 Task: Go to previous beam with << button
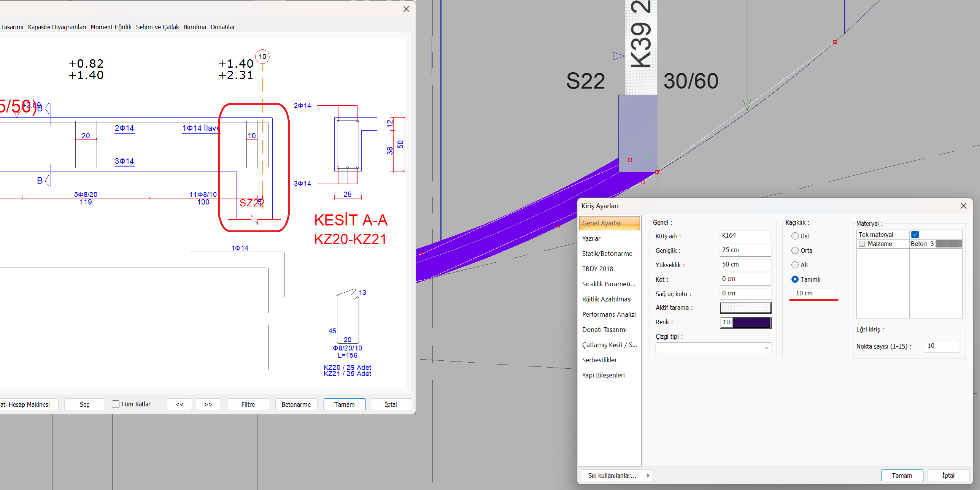[179, 404]
